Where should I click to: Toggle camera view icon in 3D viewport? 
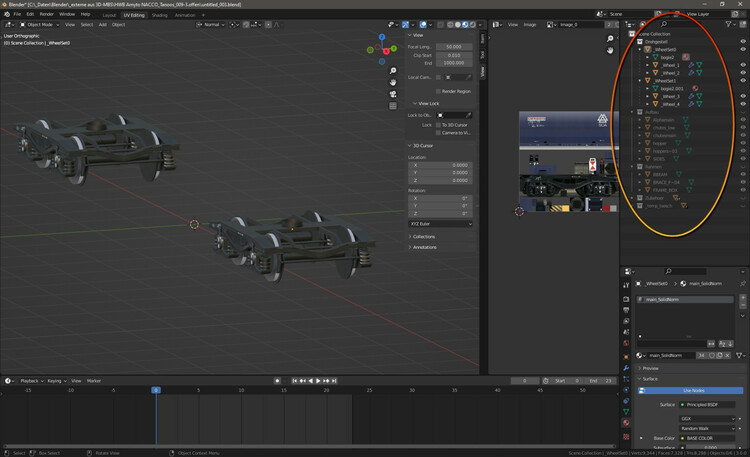pos(393,94)
